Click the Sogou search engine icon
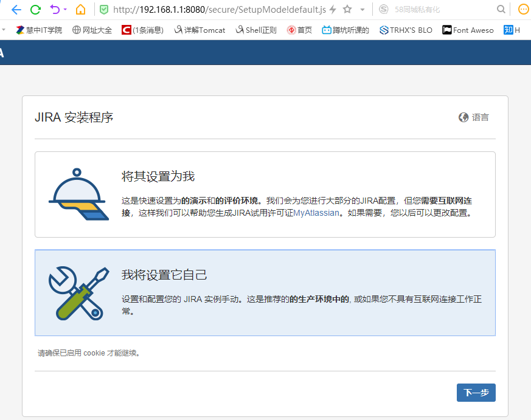The width and height of the screenshot is (531, 420). point(383,9)
